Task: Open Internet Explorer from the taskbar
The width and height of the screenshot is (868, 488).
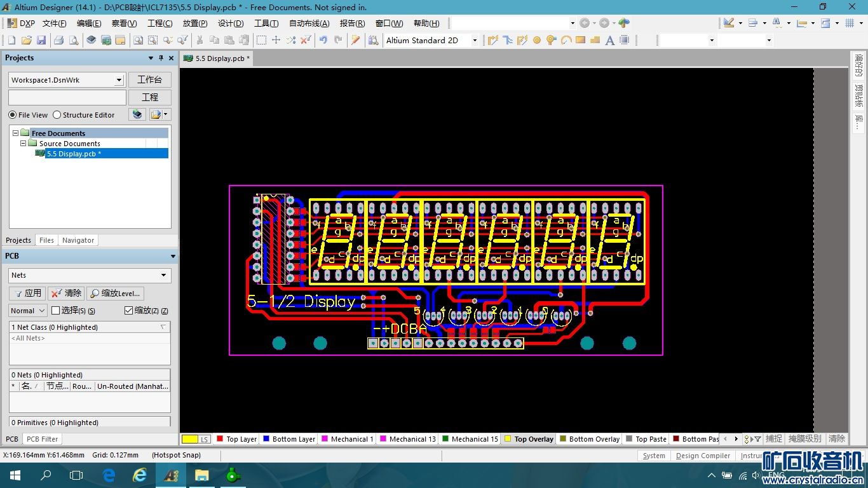Action: click(139, 475)
